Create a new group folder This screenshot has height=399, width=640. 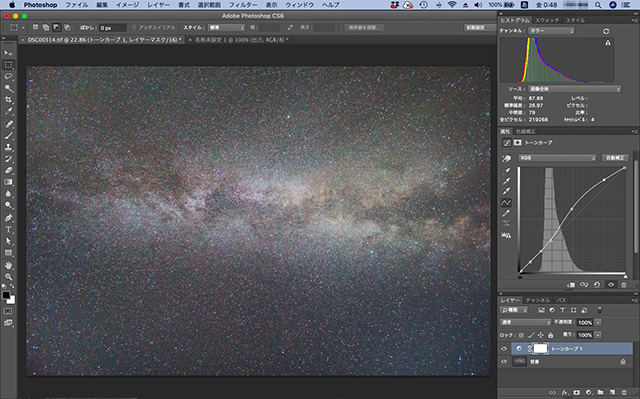coord(601,392)
